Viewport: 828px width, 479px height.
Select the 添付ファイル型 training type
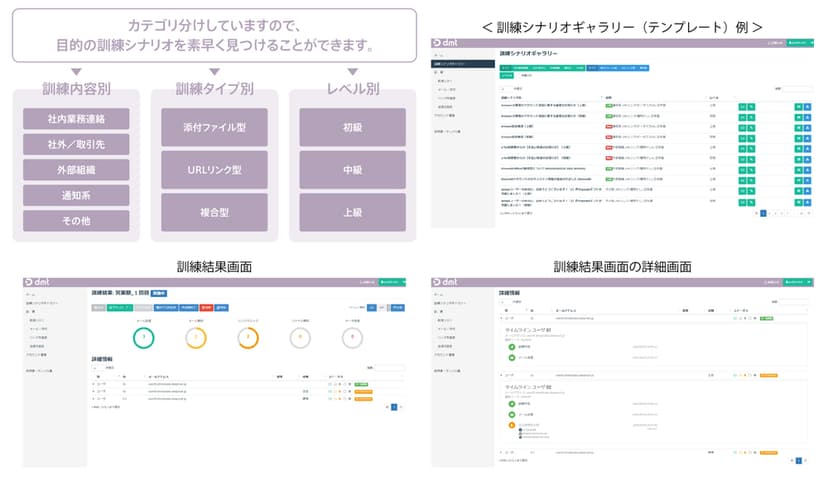coord(214,127)
